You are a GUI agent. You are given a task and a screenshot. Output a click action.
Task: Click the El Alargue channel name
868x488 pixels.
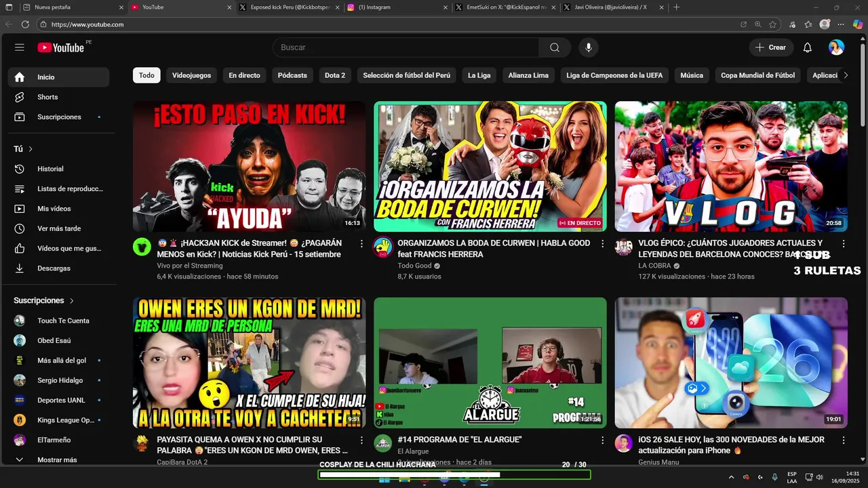(413, 451)
